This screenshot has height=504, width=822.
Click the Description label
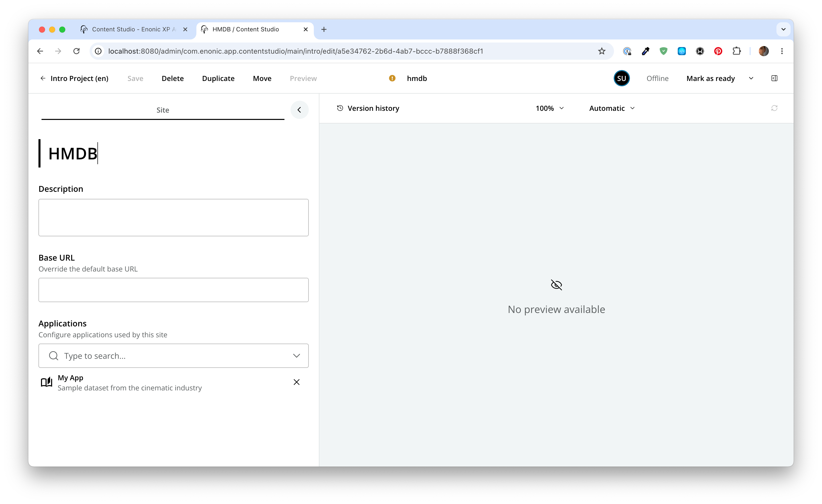pyautogui.click(x=61, y=189)
